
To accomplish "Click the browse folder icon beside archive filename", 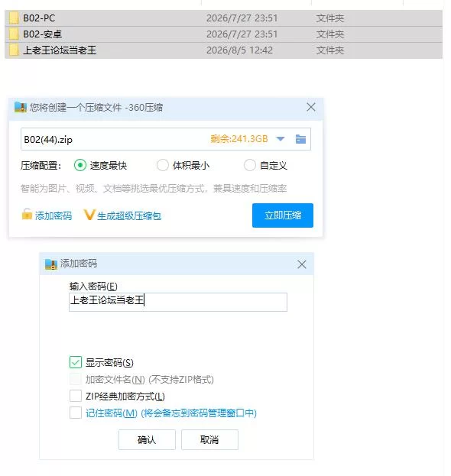I will pos(300,139).
